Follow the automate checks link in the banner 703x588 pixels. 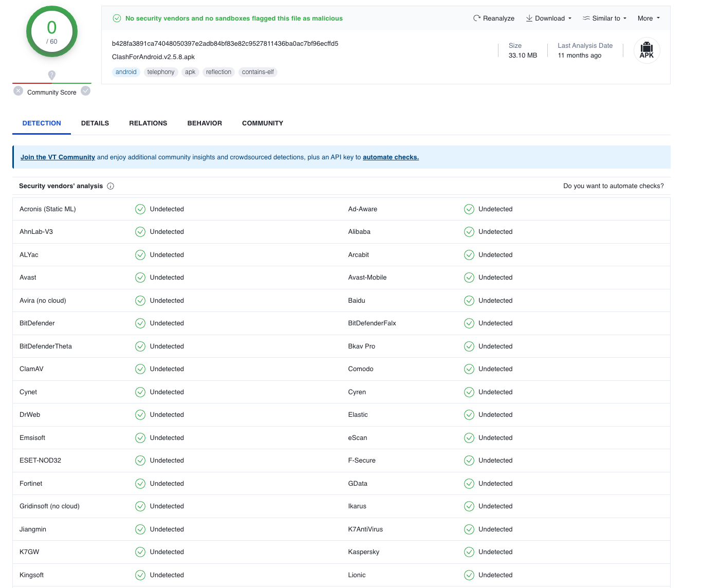tap(391, 157)
